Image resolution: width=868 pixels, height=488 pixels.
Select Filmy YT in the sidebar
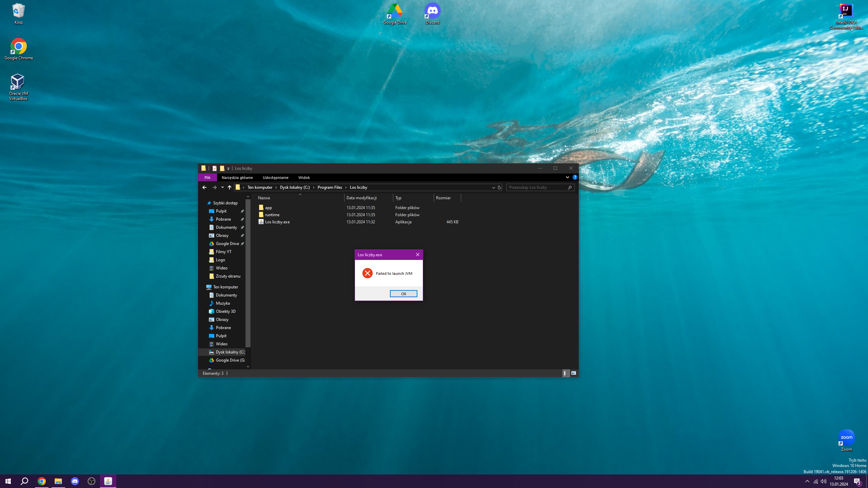[223, 251]
